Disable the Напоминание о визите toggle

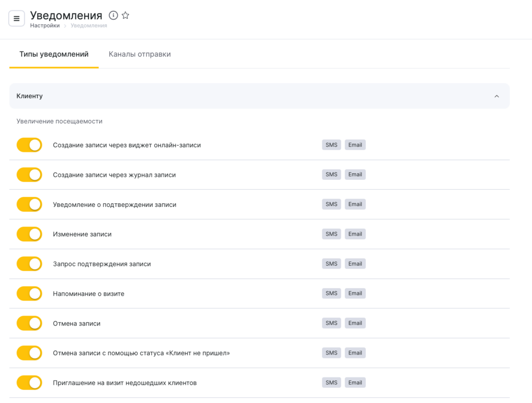[x=29, y=293]
